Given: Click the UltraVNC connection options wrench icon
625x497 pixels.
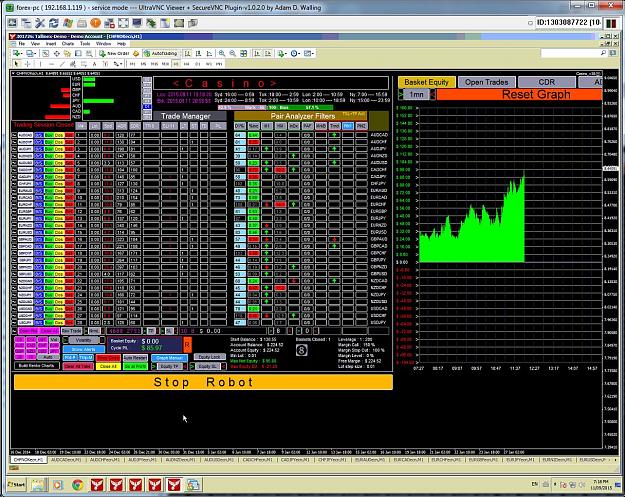Looking at the screenshot, I should click(x=40, y=23).
